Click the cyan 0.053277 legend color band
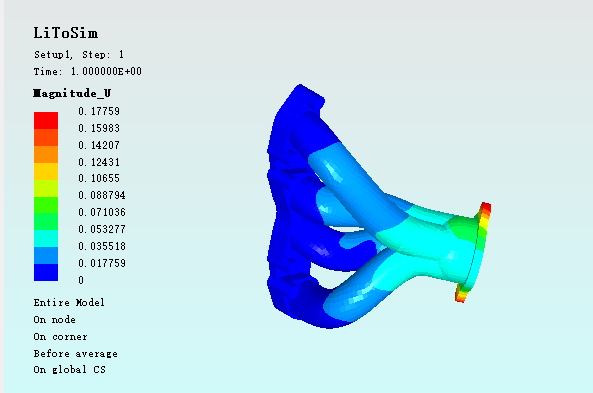593x393 pixels. tap(46, 239)
